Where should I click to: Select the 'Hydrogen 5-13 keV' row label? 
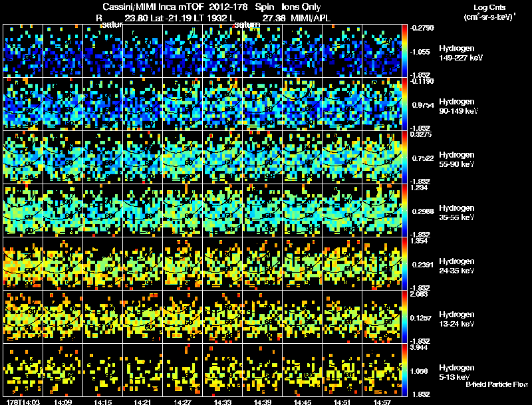tap(457, 372)
